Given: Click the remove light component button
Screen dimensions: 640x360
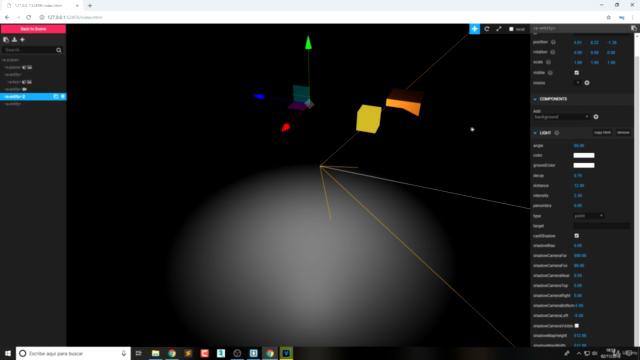Looking at the screenshot, I should coord(623,133).
